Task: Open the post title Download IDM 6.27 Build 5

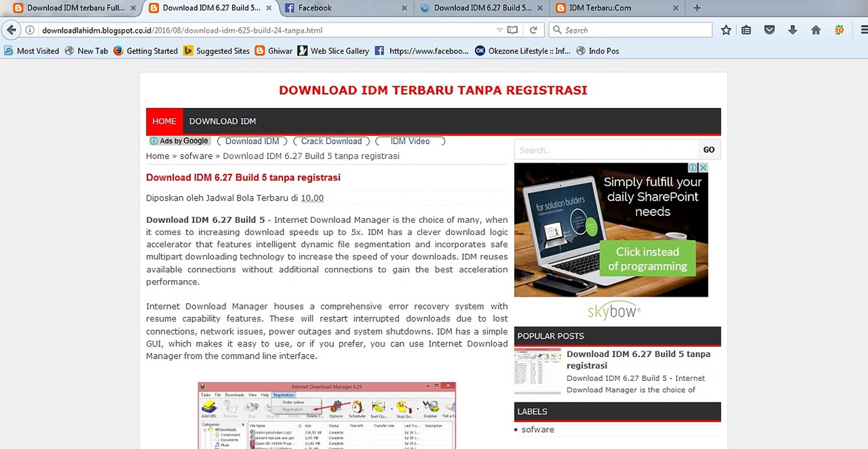Action: click(x=243, y=178)
